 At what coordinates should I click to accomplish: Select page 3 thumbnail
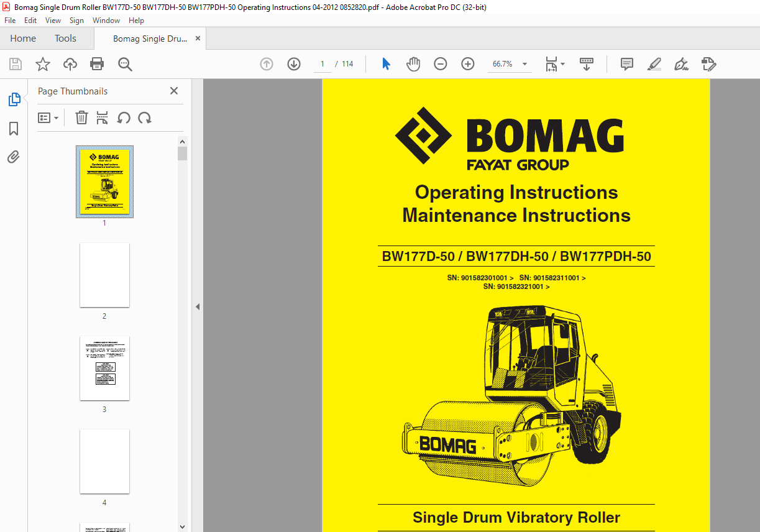(x=104, y=368)
